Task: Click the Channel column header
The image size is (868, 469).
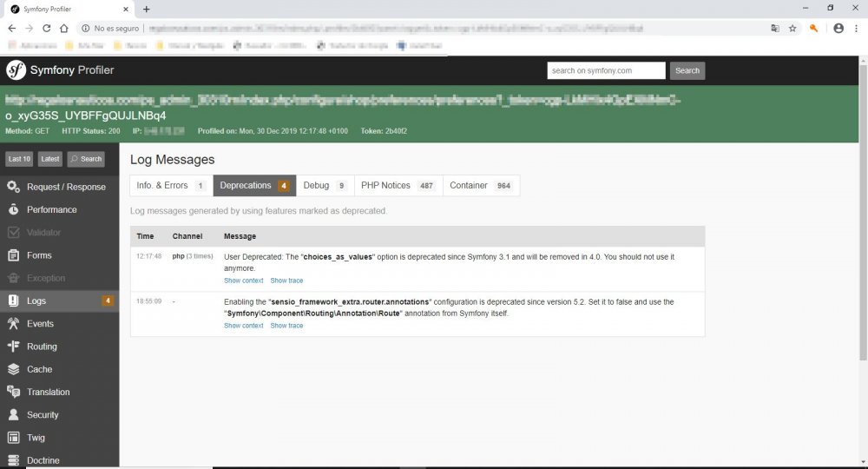Action: point(187,236)
